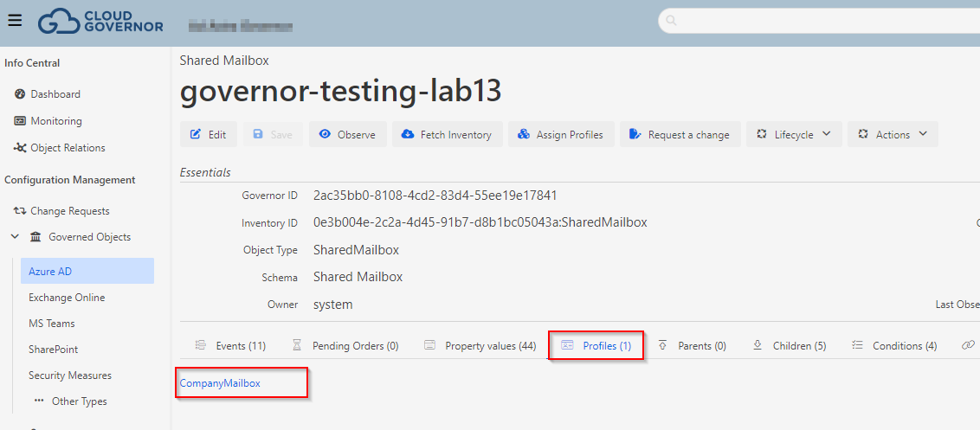Viewport: 980px width, 430px height.
Task: Go to Monitoring in sidebar
Action: click(55, 121)
